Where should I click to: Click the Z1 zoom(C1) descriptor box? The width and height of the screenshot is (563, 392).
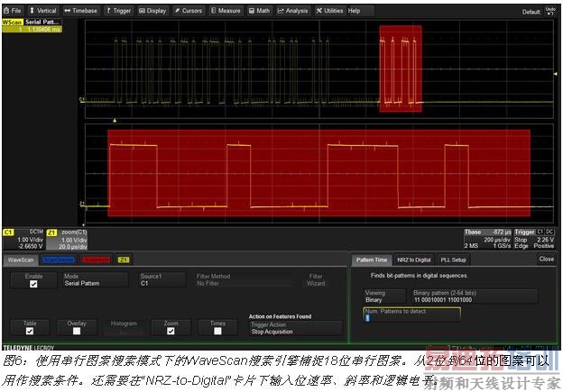click(x=67, y=239)
